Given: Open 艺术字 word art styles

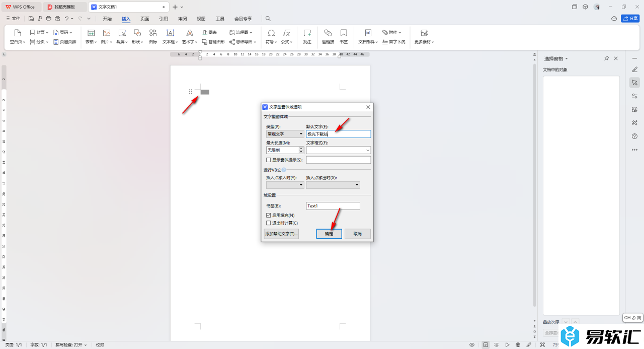Looking at the screenshot, I should coord(190,37).
